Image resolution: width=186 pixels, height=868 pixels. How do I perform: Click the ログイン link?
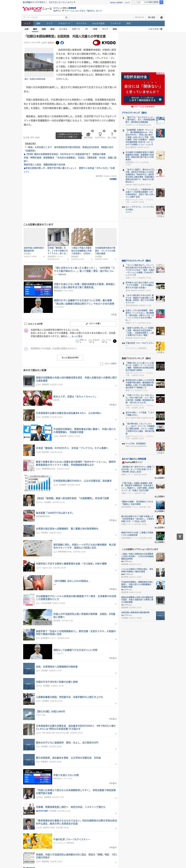coord(57,11)
